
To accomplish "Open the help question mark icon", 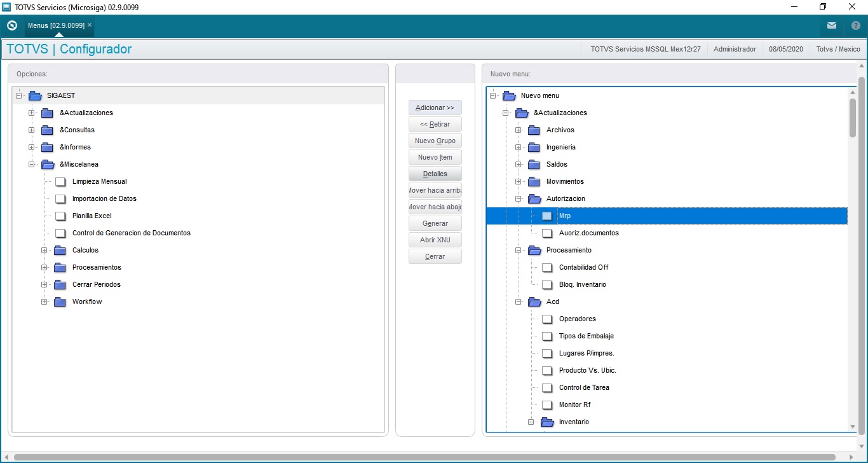I will click(855, 26).
